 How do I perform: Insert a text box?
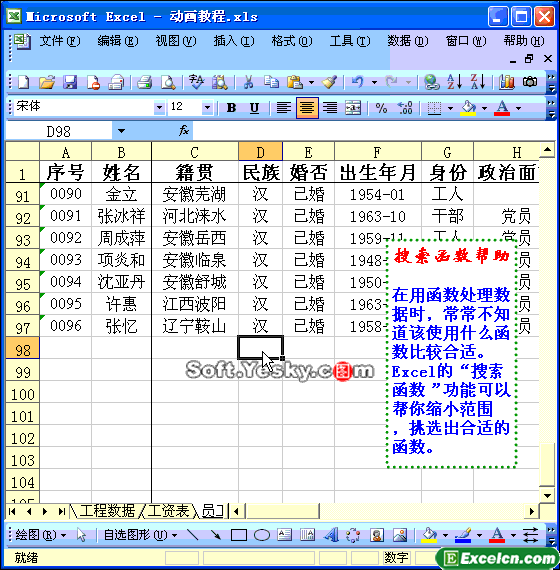pyautogui.click(x=284, y=535)
